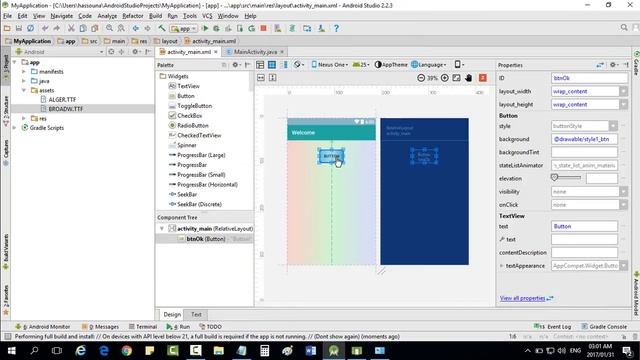640x360 pixels.
Task: Open the run configuration app dropdown
Action: tap(184, 29)
